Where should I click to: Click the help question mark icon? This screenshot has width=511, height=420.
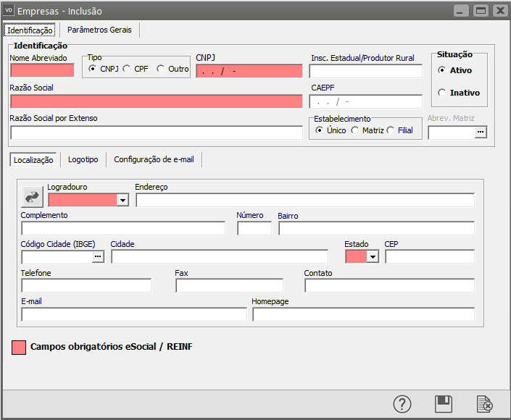402,404
